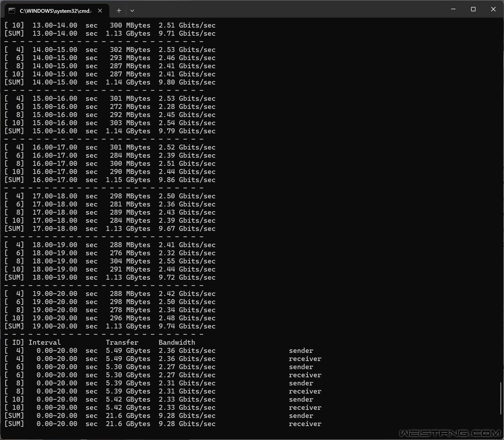The height and width of the screenshot is (440, 504).
Task: Click 272 MBytes for stream 6 at 15.00-16.00
Action: point(130,107)
